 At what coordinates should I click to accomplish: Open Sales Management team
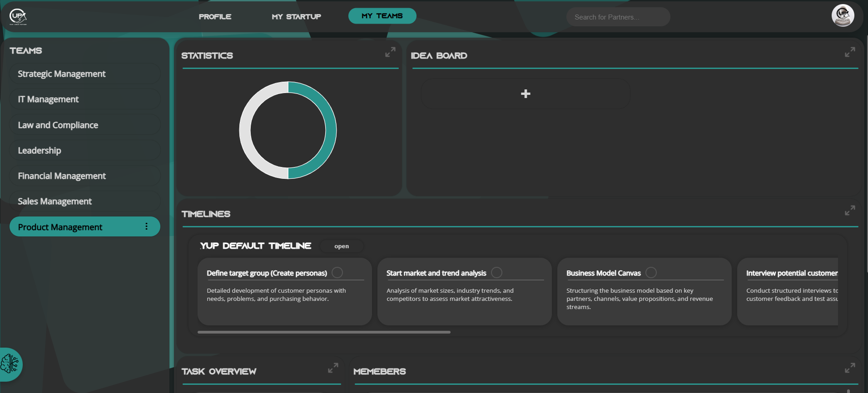click(x=85, y=201)
